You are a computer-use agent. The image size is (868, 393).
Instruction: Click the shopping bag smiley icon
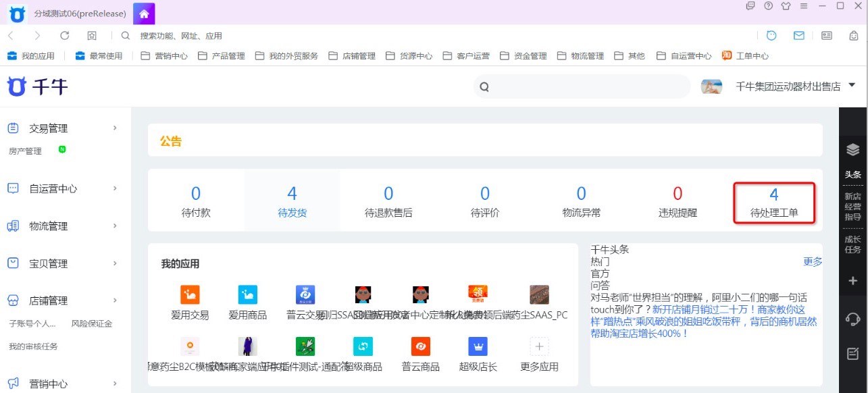coord(854,35)
